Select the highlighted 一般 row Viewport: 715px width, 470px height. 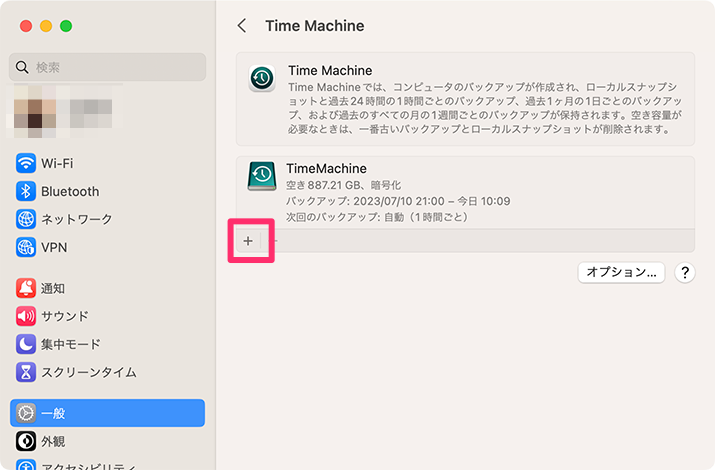(x=108, y=413)
